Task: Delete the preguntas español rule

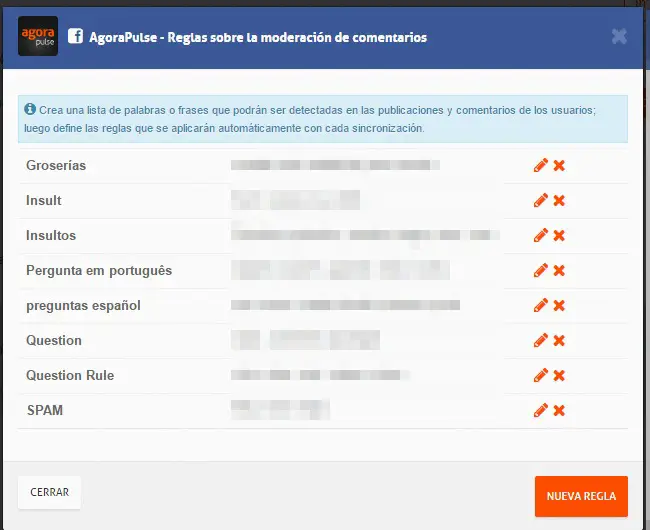Action: click(x=559, y=306)
